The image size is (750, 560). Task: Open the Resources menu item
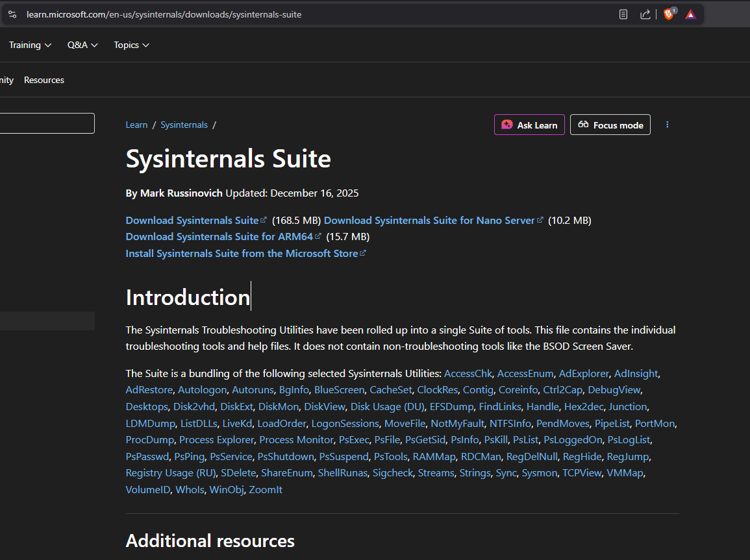44,80
